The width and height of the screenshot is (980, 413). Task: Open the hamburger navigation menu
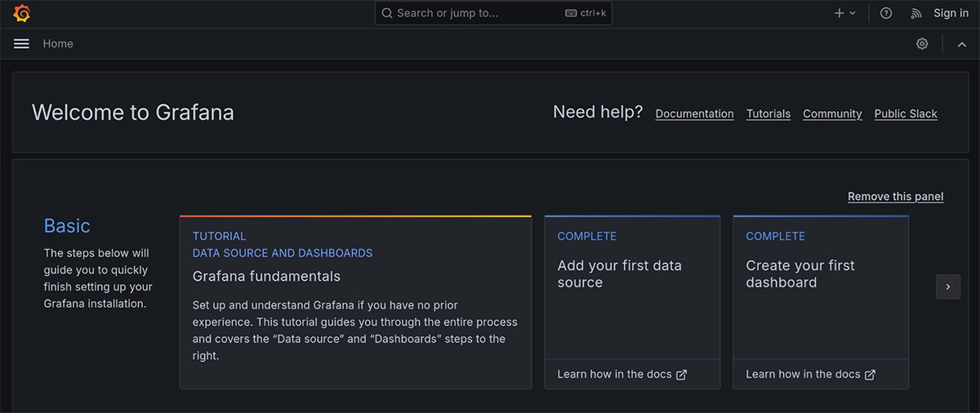21,44
